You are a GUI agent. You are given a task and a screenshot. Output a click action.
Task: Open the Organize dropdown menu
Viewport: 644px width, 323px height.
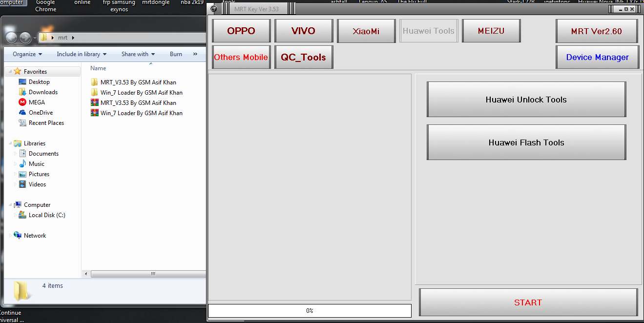pos(27,54)
